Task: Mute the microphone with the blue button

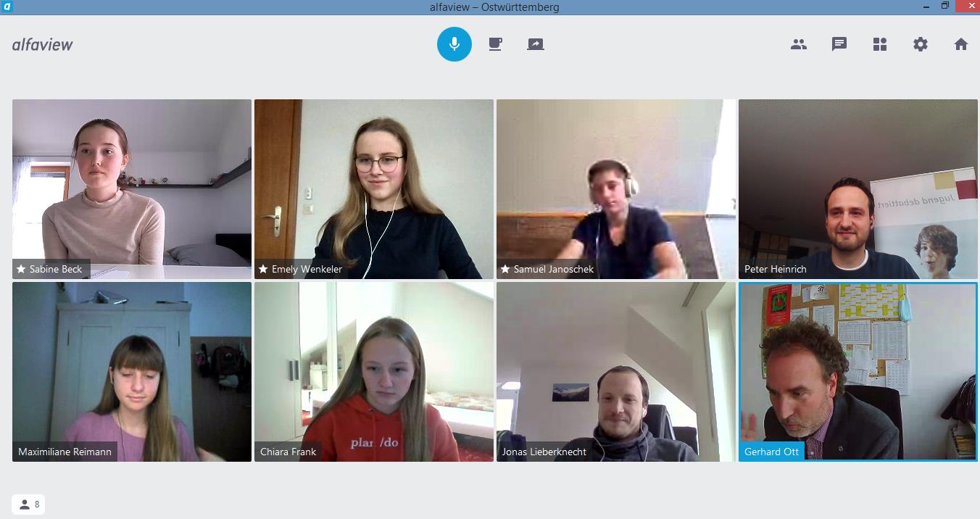Action: [x=454, y=44]
